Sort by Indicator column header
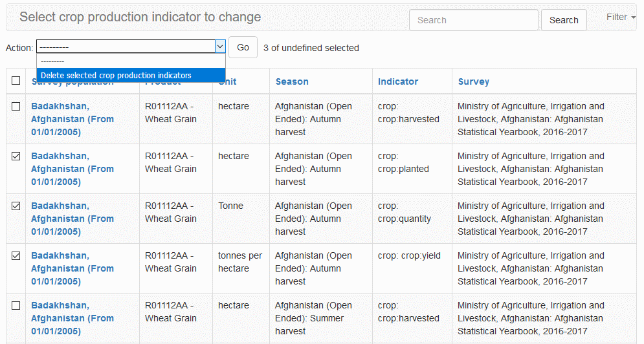644x344 pixels. click(398, 81)
